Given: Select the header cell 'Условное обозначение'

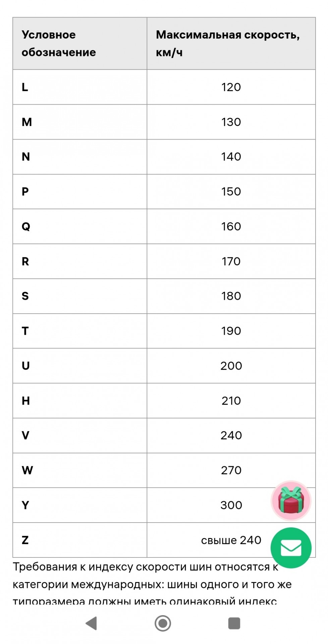Looking at the screenshot, I should coord(80,44).
